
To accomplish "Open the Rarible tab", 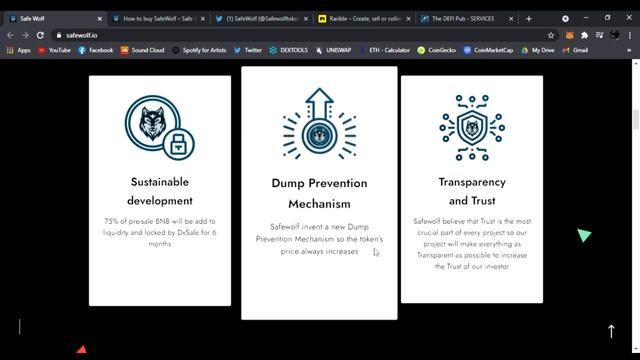I will (x=364, y=19).
